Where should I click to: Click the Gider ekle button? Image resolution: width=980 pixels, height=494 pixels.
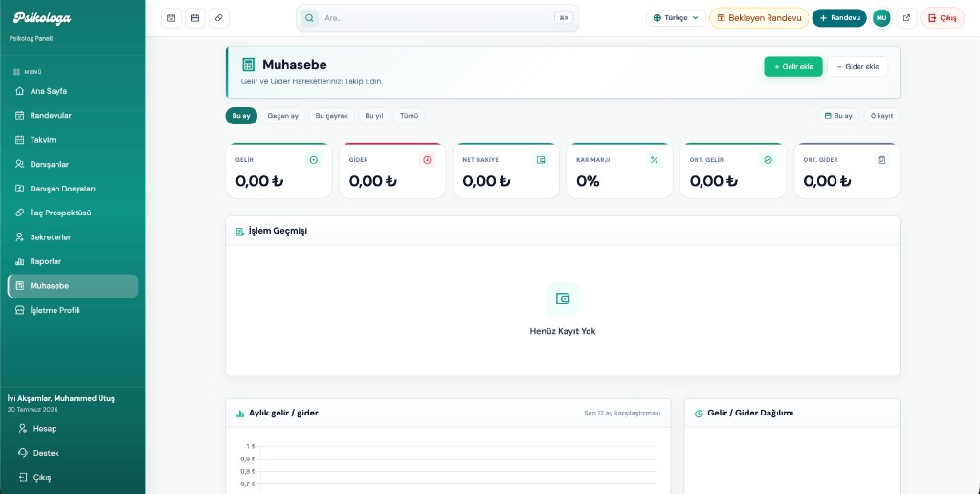[x=857, y=67]
